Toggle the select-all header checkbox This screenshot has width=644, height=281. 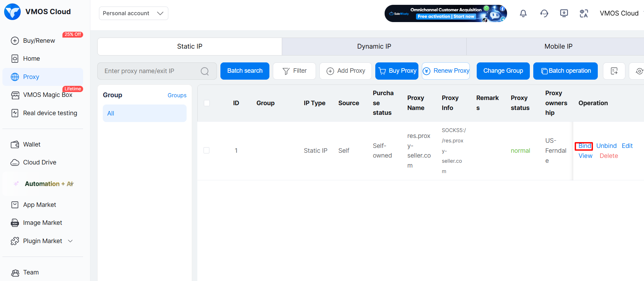coord(207,103)
